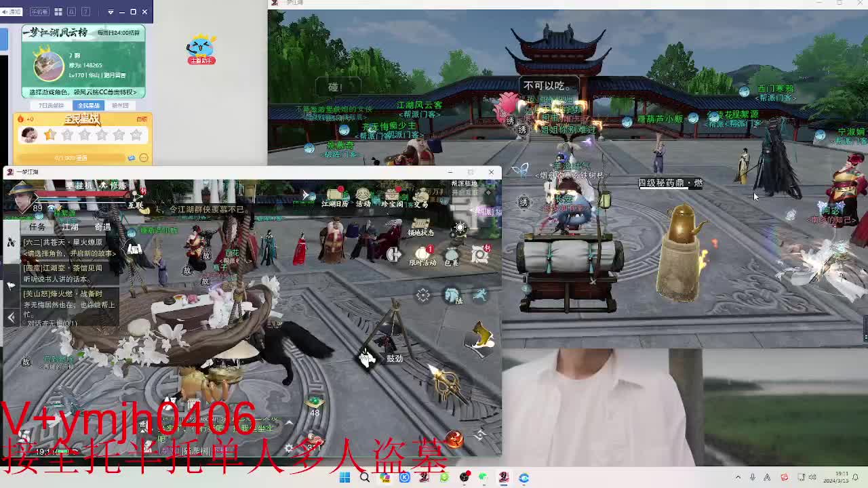Click the flag tab icon in the game's left sidebar
The width and height of the screenshot is (868, 488).
(11, 285)
